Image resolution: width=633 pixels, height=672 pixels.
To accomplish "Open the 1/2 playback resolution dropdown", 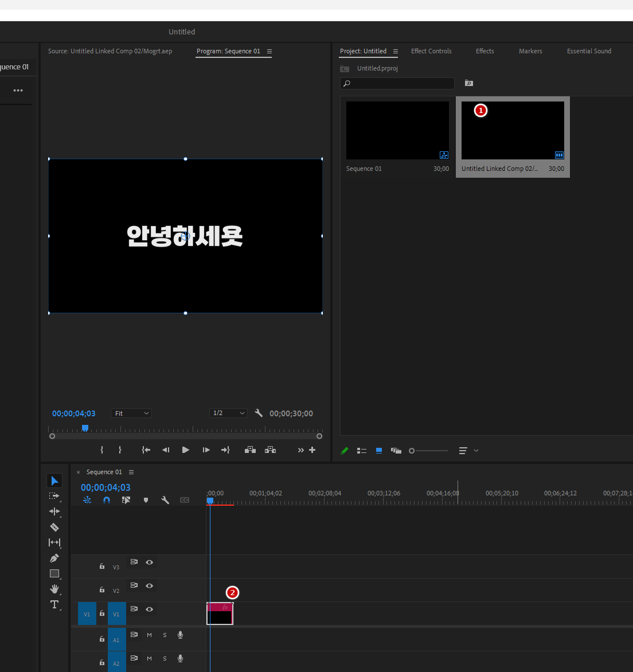I will pyautogui.click(x=228, y=413).
